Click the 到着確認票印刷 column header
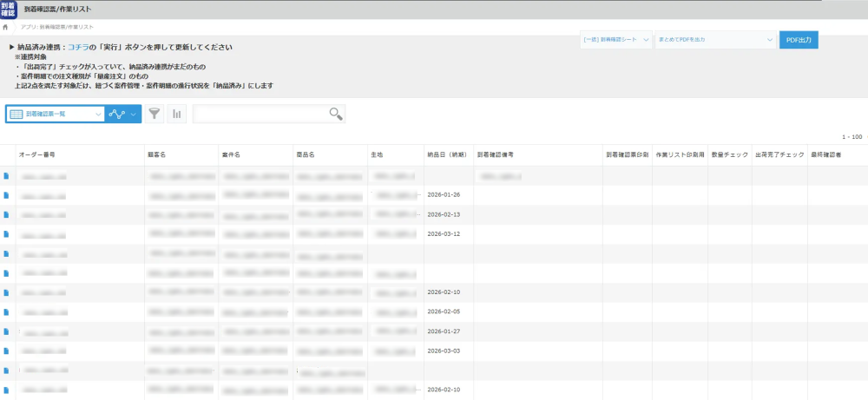 [x=628, y=155]
